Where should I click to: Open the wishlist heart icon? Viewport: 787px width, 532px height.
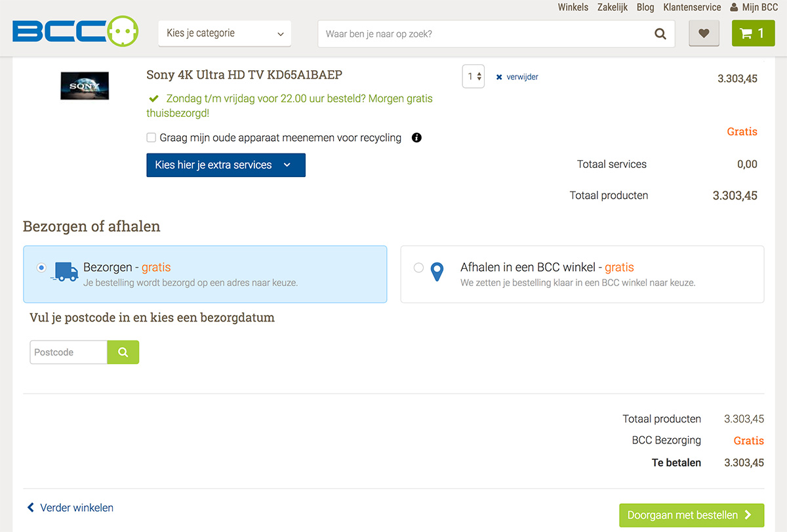[x=704, y=33]
